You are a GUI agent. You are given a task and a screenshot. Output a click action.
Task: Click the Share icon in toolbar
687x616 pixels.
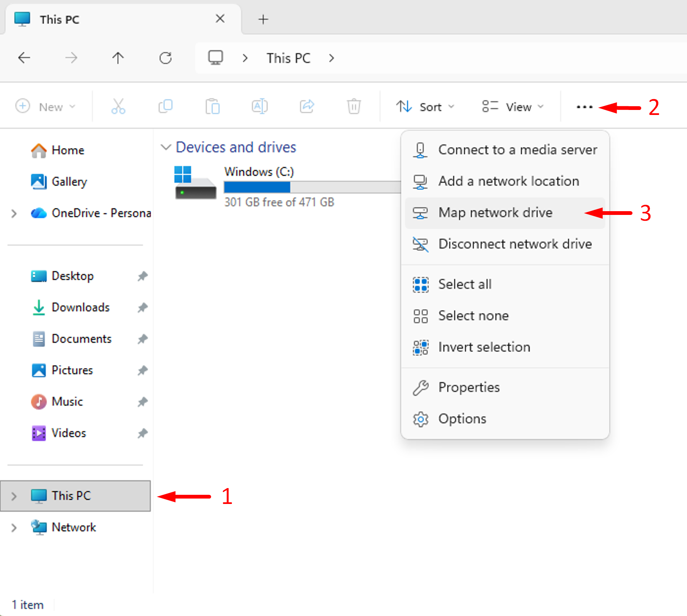coord(307,107)
